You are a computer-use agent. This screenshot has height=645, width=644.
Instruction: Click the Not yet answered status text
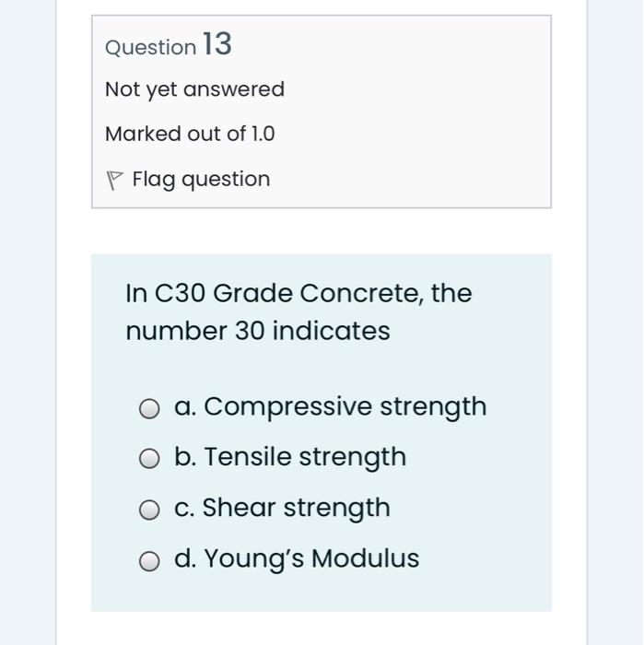(194, 89)
